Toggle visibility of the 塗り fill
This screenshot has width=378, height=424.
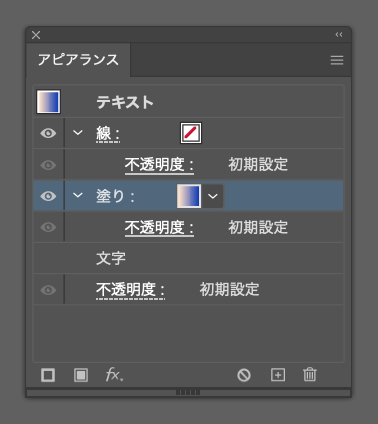pyautogui.click(x=48, y=196)
